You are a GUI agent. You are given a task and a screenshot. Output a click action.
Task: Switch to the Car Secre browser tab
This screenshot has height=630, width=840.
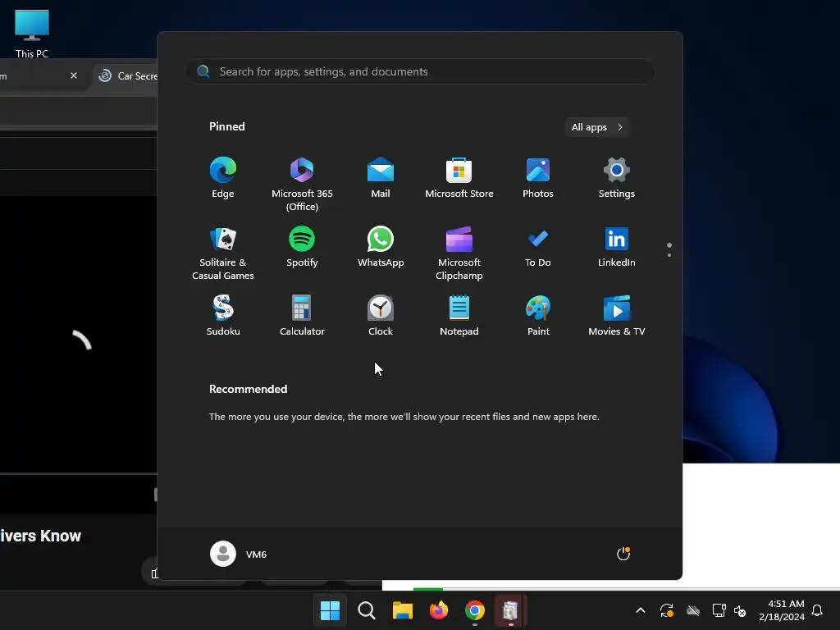tap(129, 76)
